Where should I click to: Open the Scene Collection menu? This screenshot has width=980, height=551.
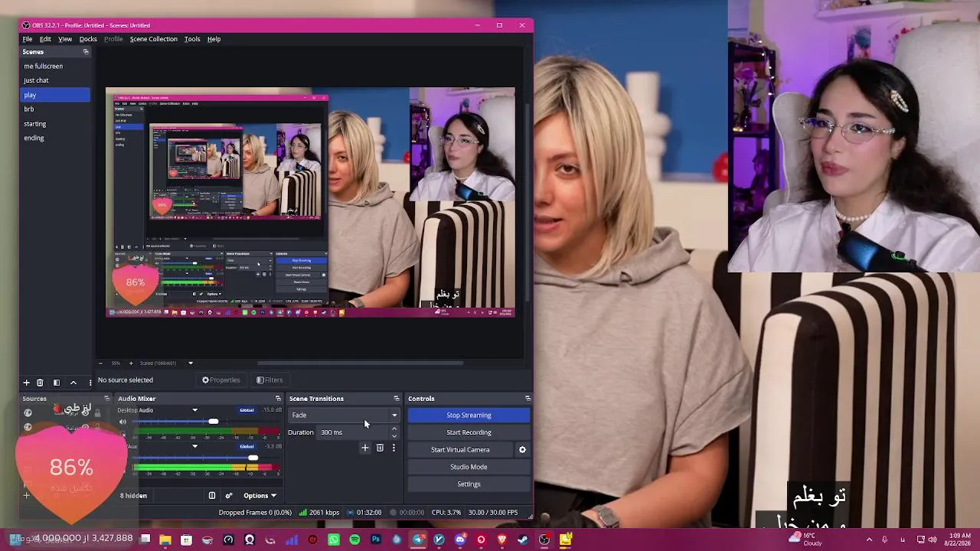[153, 39]
